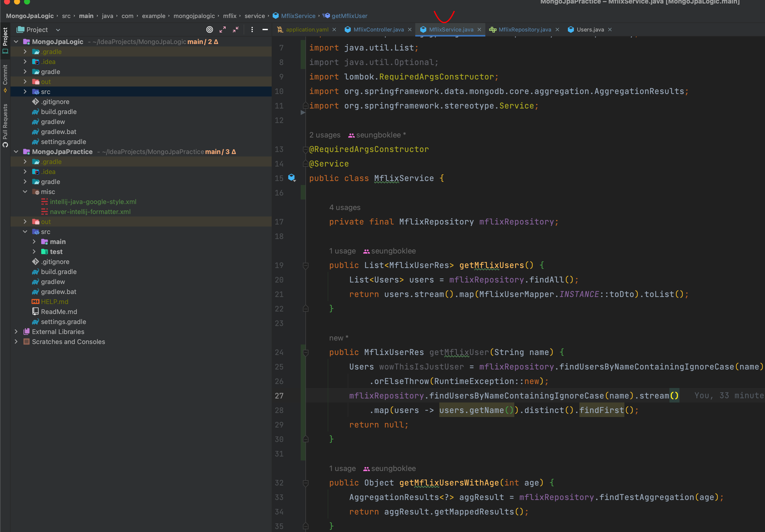
Task: Collapse the misc folder in project tree
Action: [x=25, y=192]
